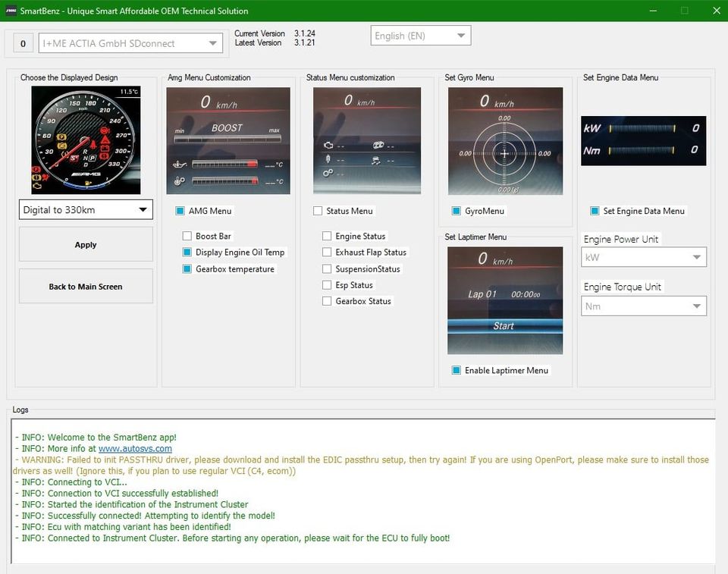
Task: Click the engine data kW/Nm preview image
Action: (643, 140)
